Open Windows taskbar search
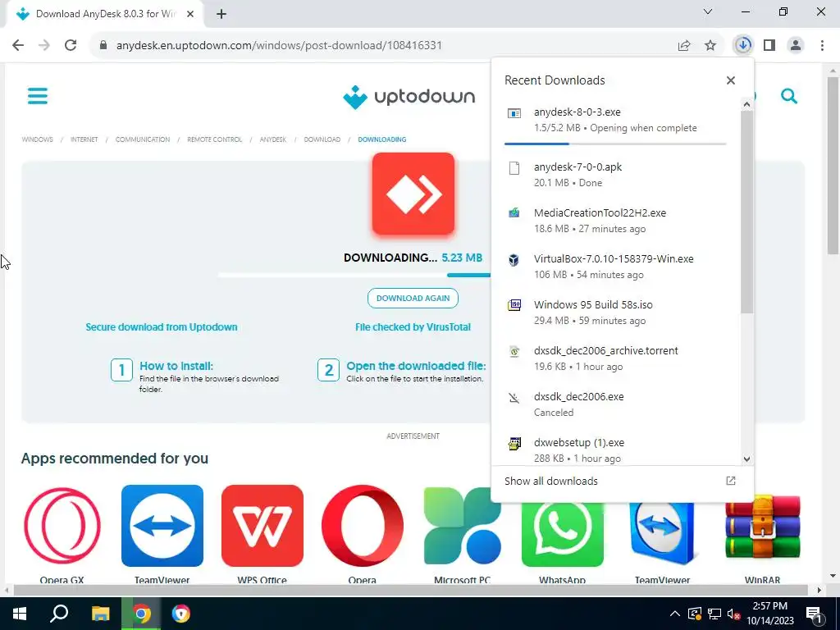The image size is (840, 630). click(59, 614)
